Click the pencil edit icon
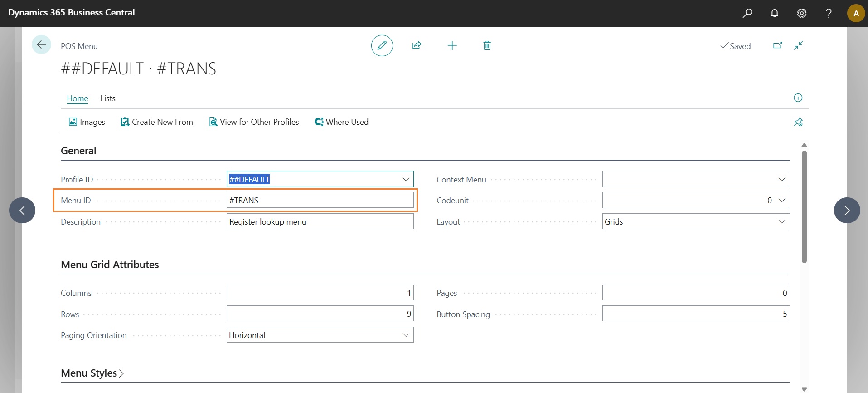The image size is (868, 393). [x=382, y=45]
